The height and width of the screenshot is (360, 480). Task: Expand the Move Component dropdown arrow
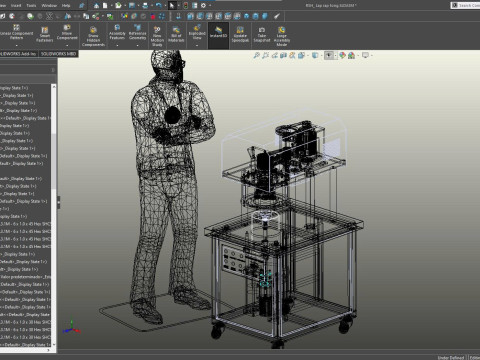[x=67, y=45]
